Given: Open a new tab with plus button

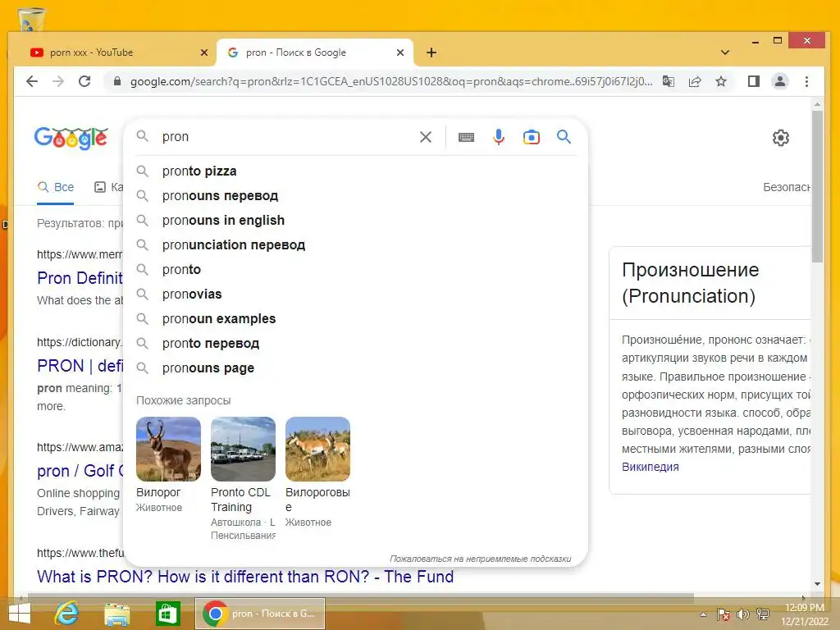Looking at the screenshot, I should tap(431, 52).
